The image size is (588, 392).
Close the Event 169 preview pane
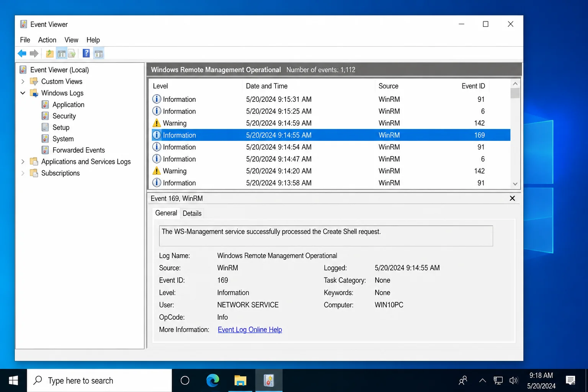click(x=512, y=198)
